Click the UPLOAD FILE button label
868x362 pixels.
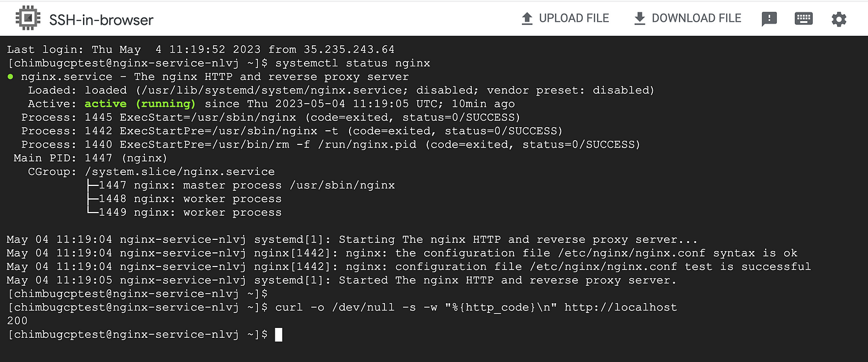[574, 19]
